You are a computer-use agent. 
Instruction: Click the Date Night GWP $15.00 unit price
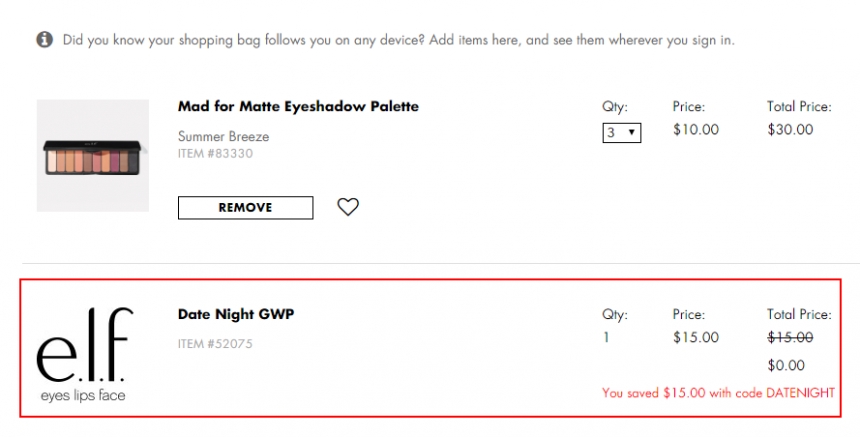(695, 337)
